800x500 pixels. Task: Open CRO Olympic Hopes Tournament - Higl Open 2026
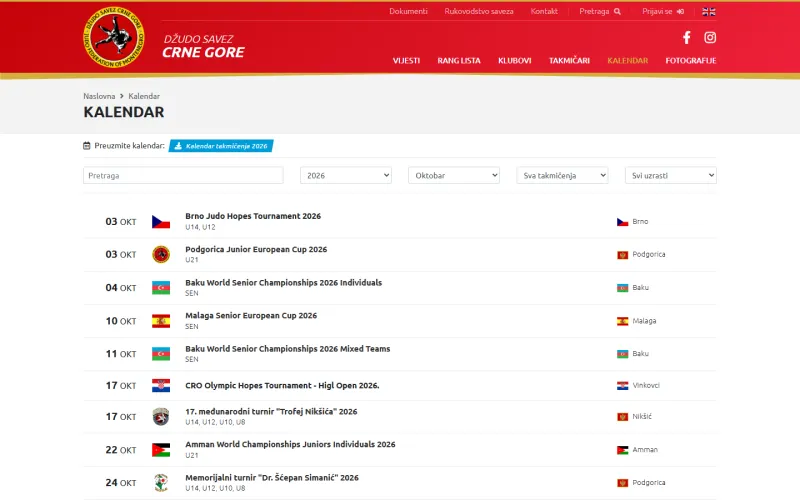point(282,386)
